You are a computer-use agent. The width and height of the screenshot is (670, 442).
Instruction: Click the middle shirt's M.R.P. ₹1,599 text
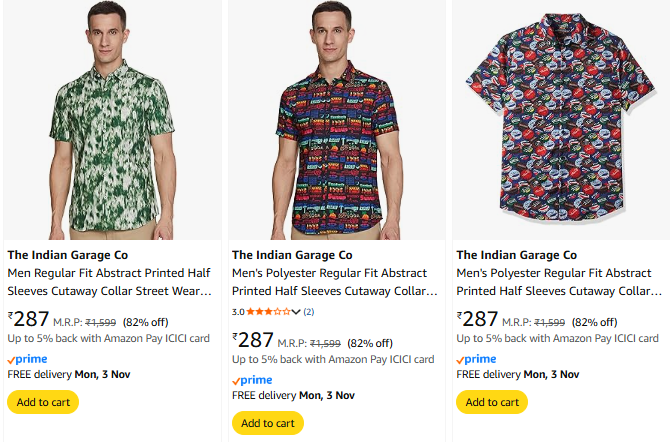click(x=309, y=343)
